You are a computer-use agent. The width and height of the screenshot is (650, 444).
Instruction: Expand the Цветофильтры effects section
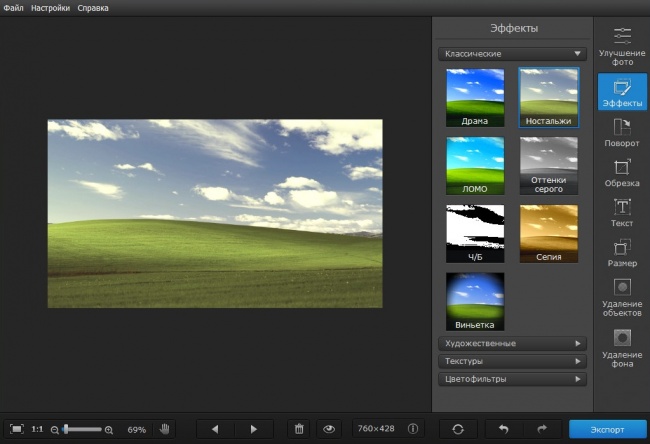(x=512, y=379)
